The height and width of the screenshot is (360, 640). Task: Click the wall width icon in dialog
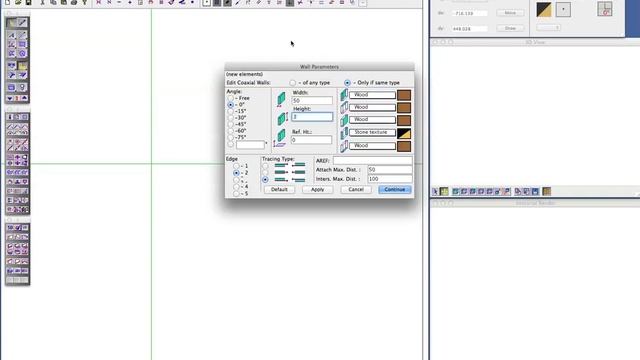pos(281,99)
